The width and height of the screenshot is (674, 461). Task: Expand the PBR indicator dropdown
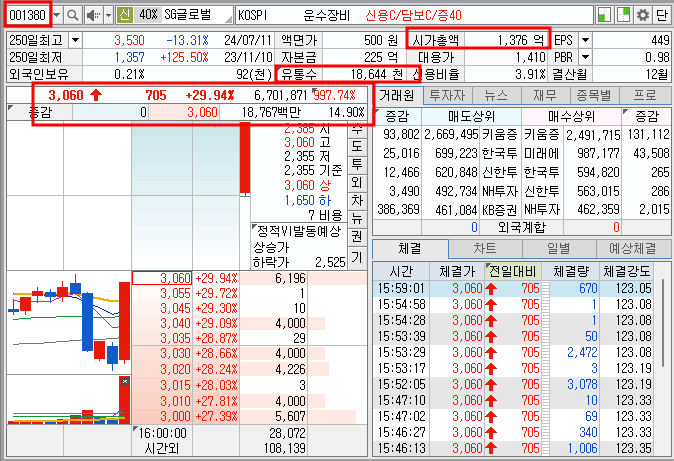pos(585,57)
